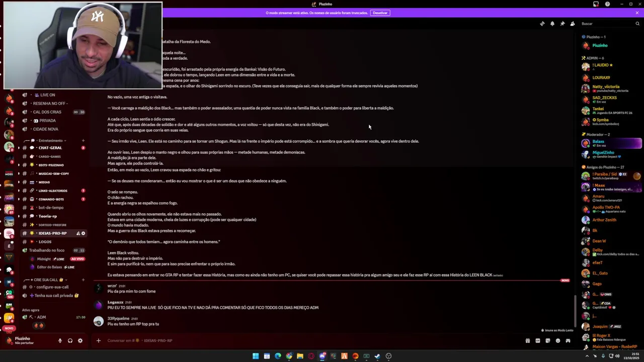Show pinned messages pin icon
Viewport: 644px width, 362px height.
pyautogui.click(x=562, y=24)
